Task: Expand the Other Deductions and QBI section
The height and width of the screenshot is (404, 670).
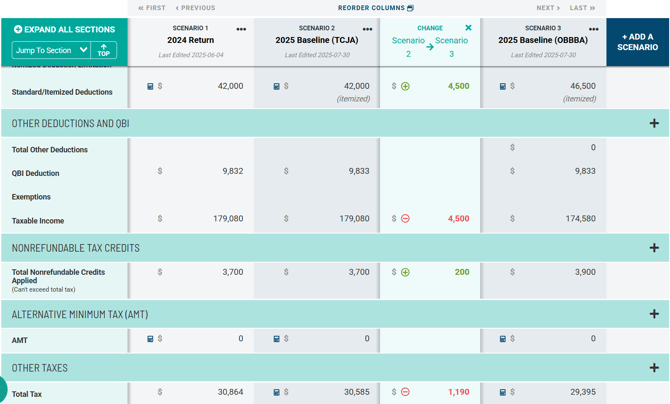Action: (x=654, y=123)
